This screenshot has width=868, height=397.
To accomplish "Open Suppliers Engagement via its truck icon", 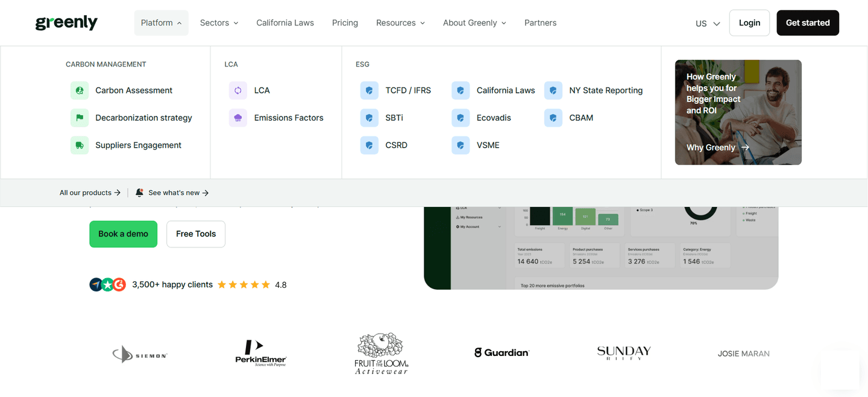I will pos(80,145).
